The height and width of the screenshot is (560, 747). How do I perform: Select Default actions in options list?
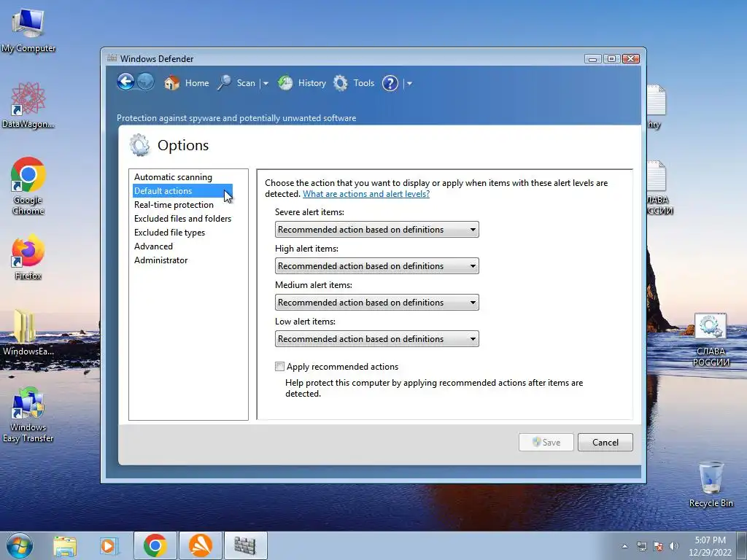(x=182, y=190)
